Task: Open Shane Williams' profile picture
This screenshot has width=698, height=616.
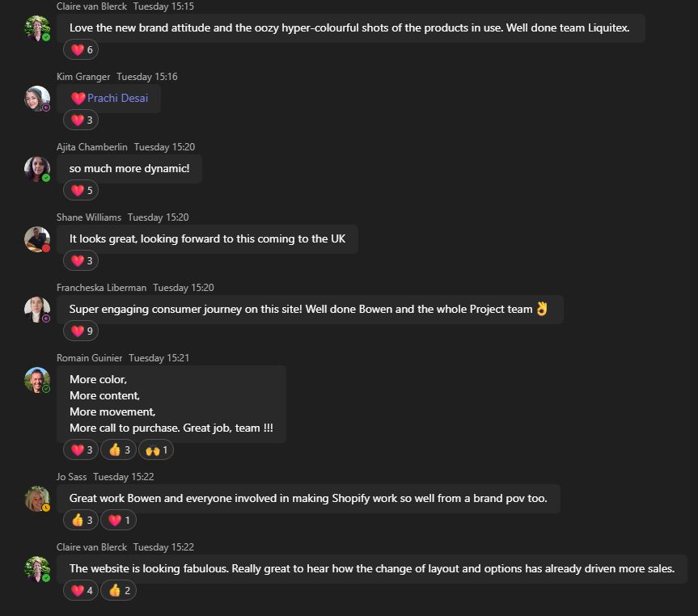Action: [x=37, y=239]
